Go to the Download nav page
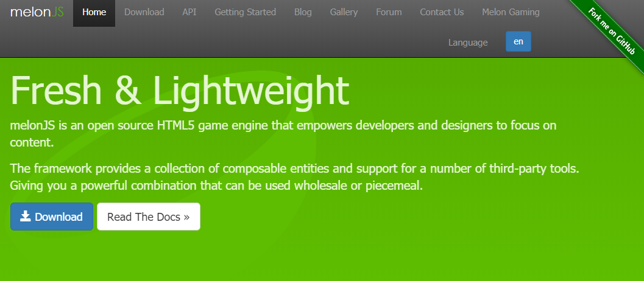The height and width of the screenshot is (281, 644). (144, 12)
